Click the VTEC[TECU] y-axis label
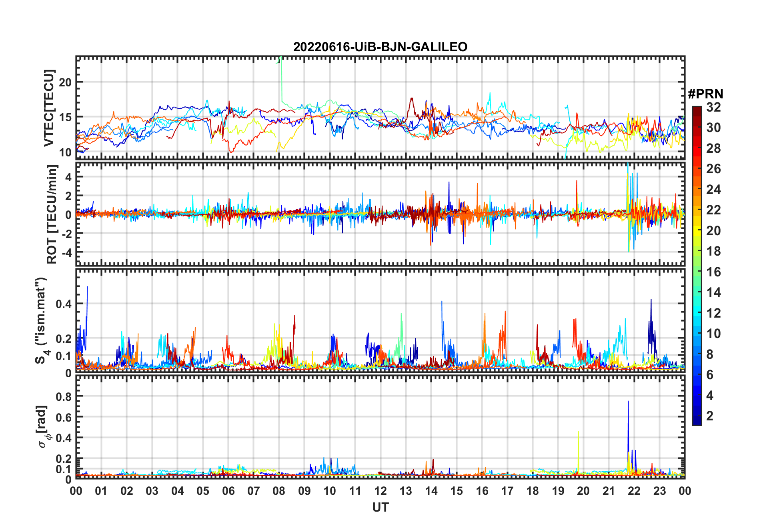 (49, 108)
